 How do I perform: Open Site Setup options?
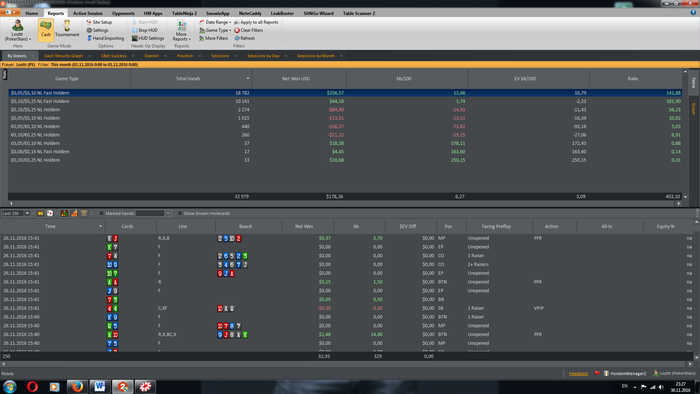(99, 22)
